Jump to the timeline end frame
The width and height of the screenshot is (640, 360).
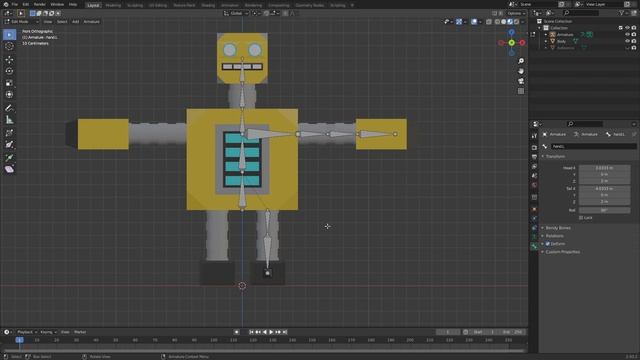pyautogui.click(x=285, y=332)
